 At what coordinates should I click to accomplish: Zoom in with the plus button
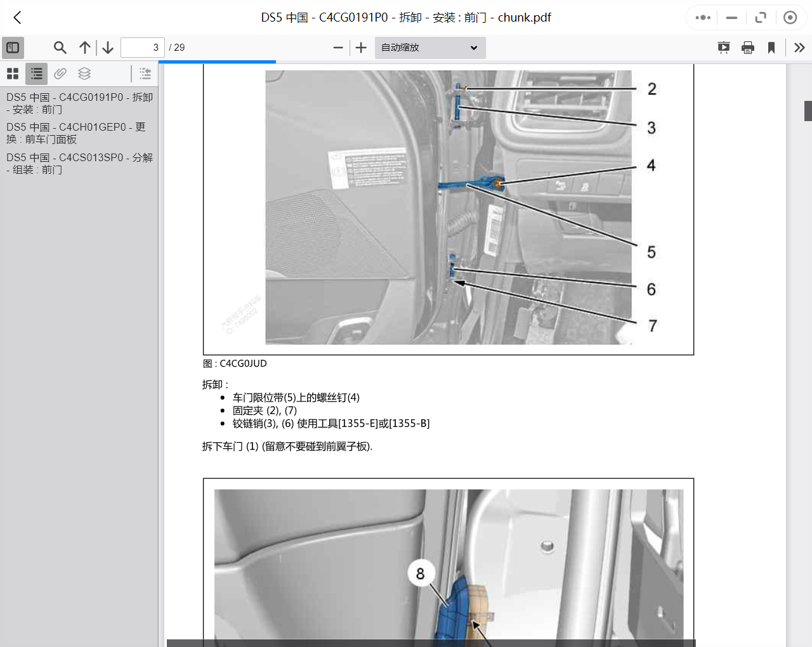pyautogui.click(x=361, y=48)
